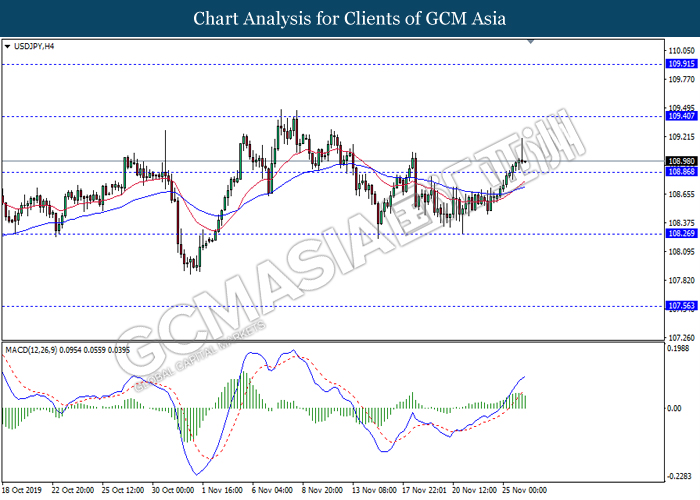Click the 110.050 price axis value
The width and height of the screenshot is (700, 500).
click(x=681, y=51)
